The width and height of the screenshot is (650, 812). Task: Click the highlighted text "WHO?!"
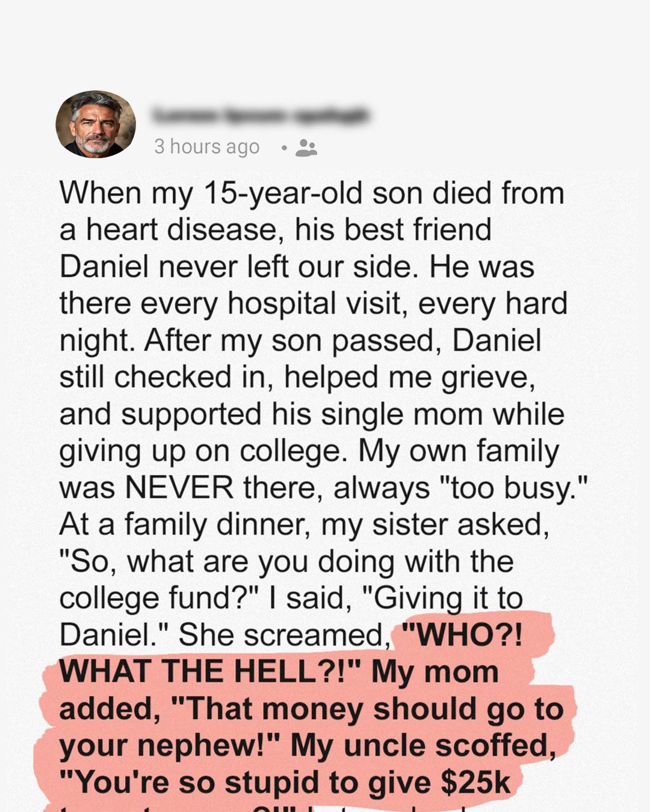(x=462, y=635)
